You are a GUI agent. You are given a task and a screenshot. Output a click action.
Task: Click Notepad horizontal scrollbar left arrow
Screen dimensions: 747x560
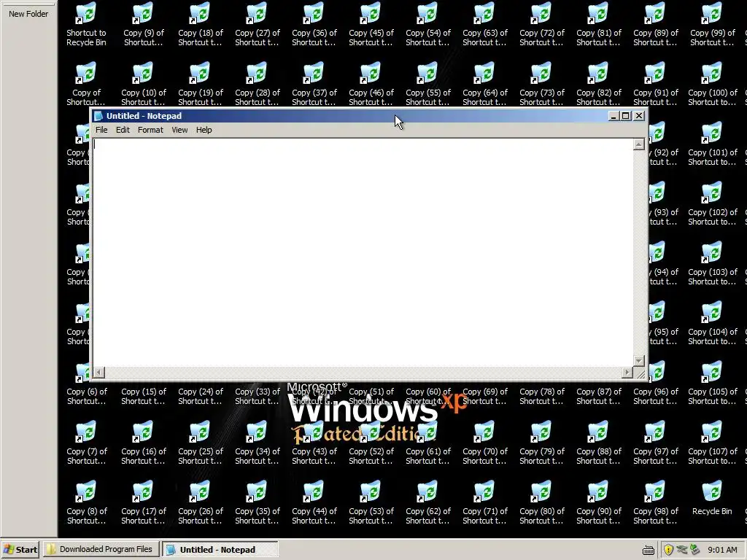99,373
